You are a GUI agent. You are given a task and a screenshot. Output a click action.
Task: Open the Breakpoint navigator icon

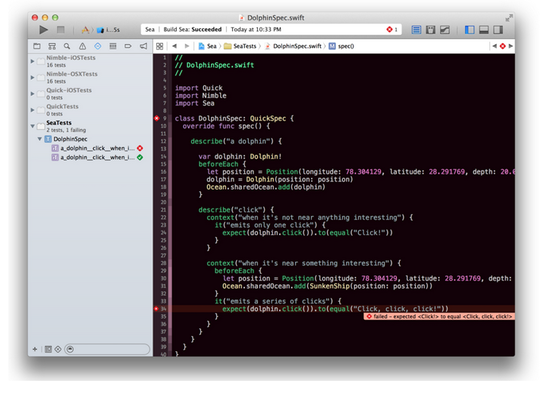(x=128, y=46)
